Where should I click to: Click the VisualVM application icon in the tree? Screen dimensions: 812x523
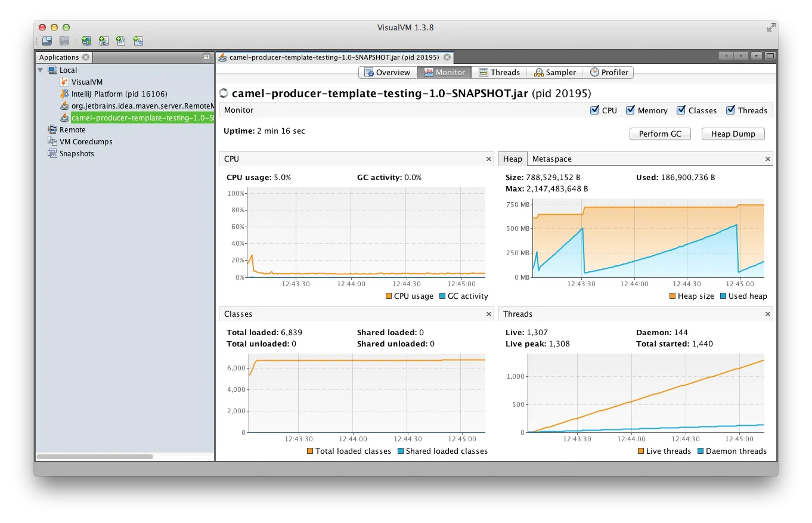point(65,82)
